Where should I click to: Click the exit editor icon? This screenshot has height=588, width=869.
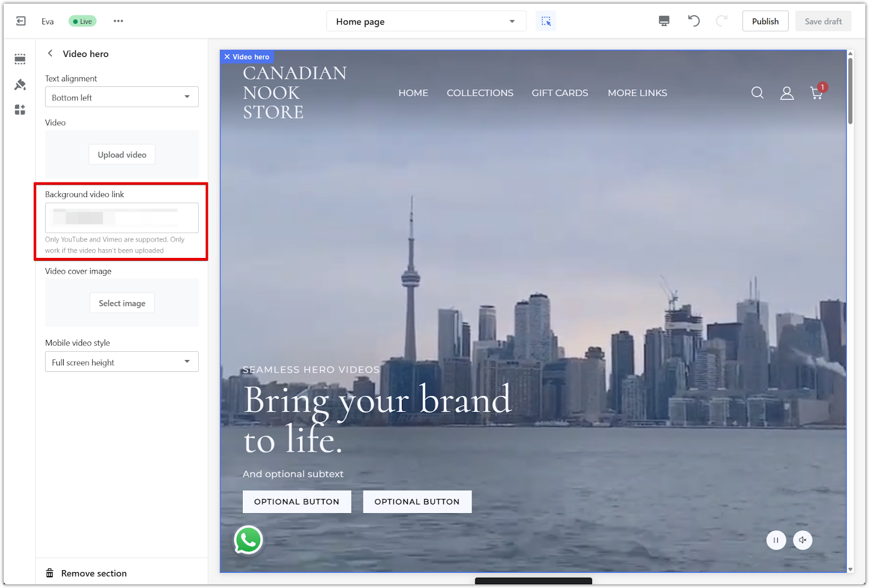coord(21,21)
